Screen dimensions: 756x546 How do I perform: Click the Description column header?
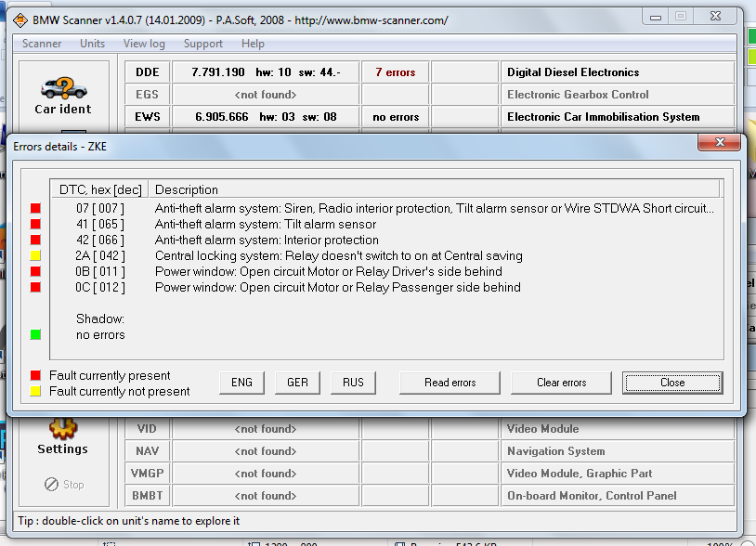click(x=434, y=189)
